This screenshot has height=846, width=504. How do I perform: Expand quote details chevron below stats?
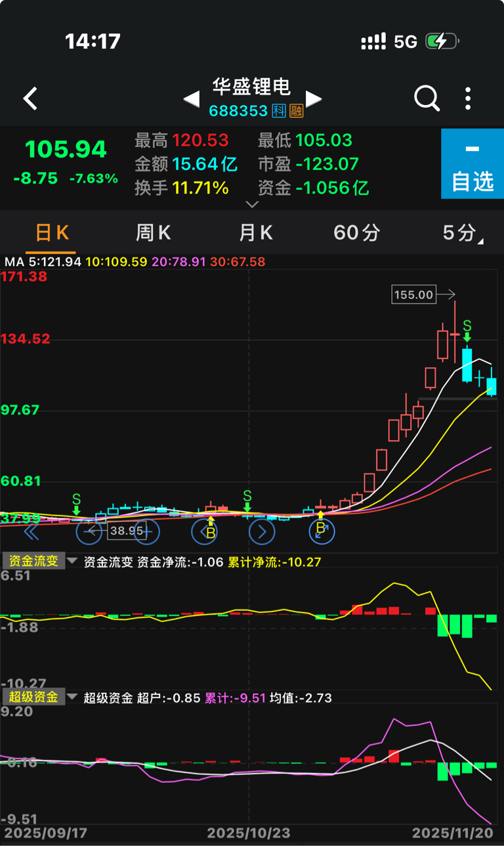252,204
